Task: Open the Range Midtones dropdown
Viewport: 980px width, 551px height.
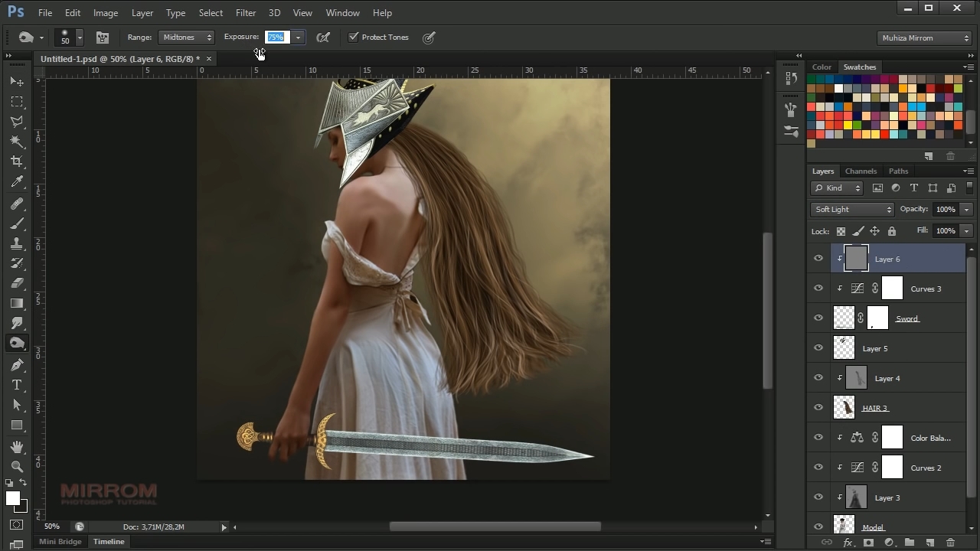Action: 187,37
